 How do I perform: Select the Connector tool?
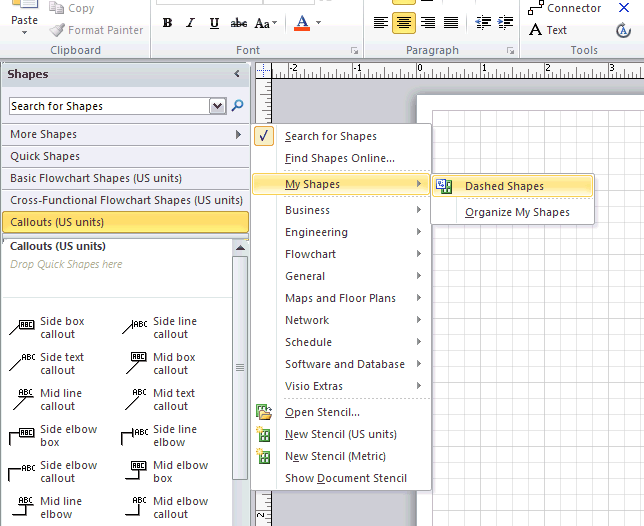coord(564,8)
